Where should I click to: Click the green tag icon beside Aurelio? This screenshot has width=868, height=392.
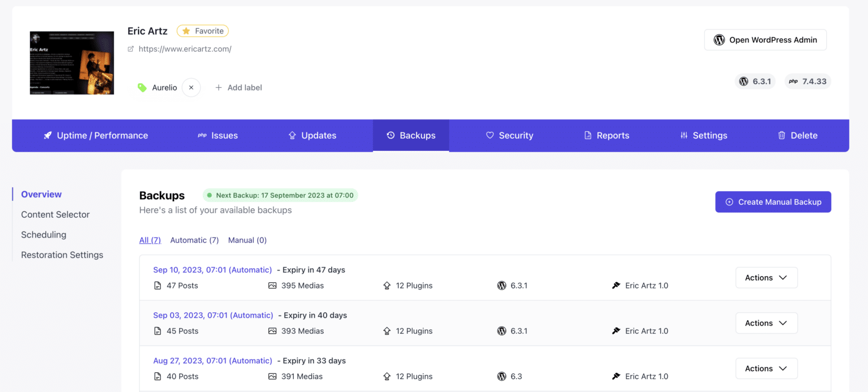pos(142,88)
